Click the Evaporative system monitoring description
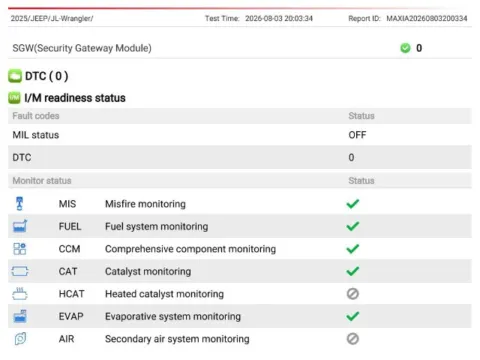 click(173, 316)
